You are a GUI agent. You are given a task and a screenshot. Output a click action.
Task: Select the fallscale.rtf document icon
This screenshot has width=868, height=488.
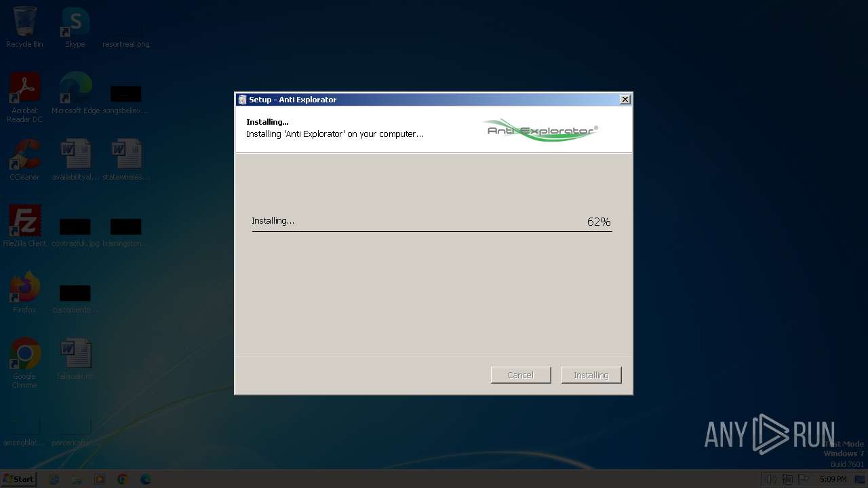(x=75, y=359)
